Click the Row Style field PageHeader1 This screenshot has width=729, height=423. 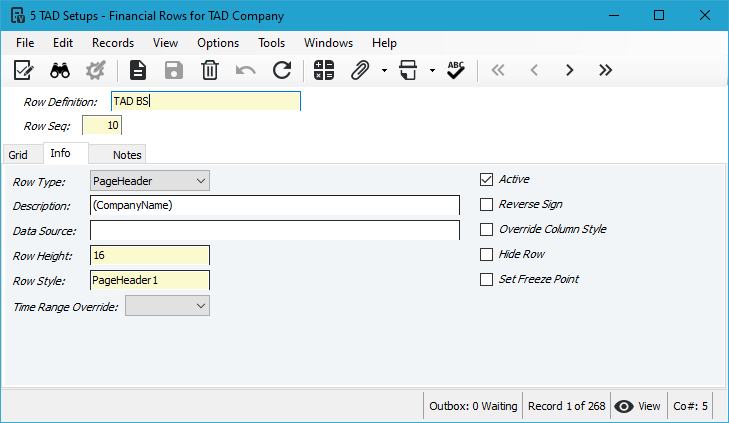click(150, 280)
